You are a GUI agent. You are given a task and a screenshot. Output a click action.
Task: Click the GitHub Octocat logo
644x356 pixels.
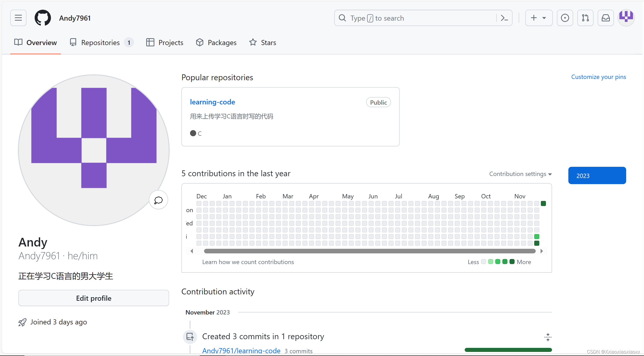(x=43, y=18)
